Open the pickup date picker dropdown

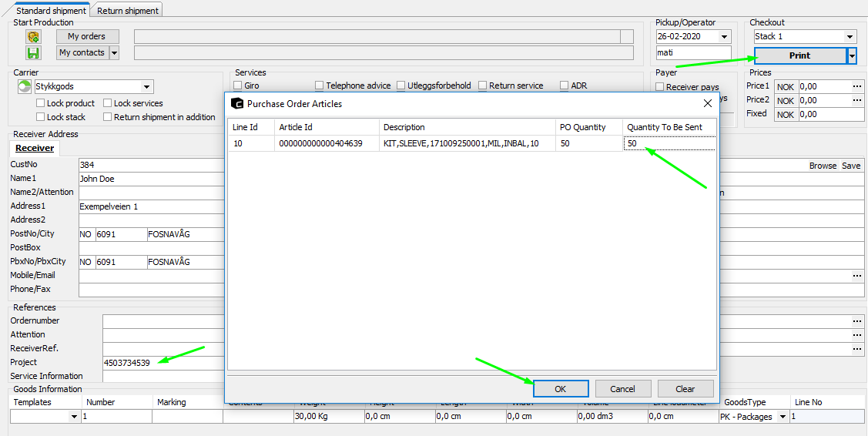(x=724, y=37)
